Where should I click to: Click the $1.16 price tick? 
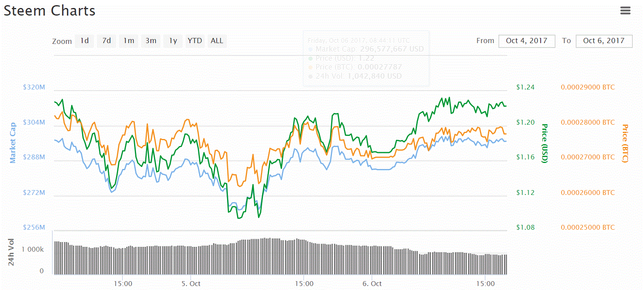coord(525,157)
